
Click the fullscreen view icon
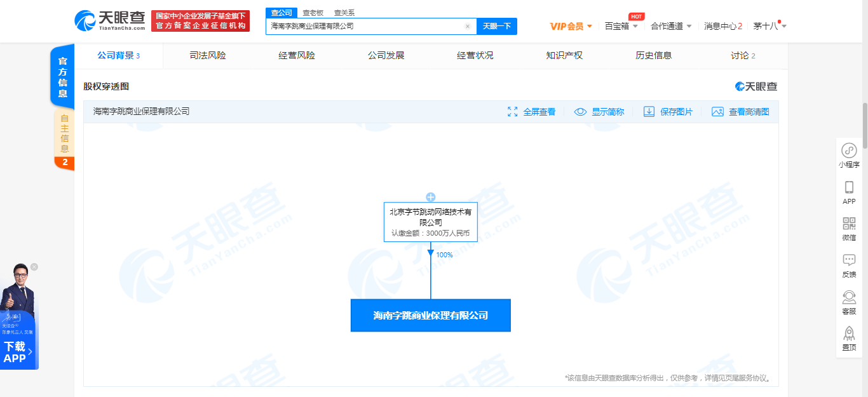point(513,112)
